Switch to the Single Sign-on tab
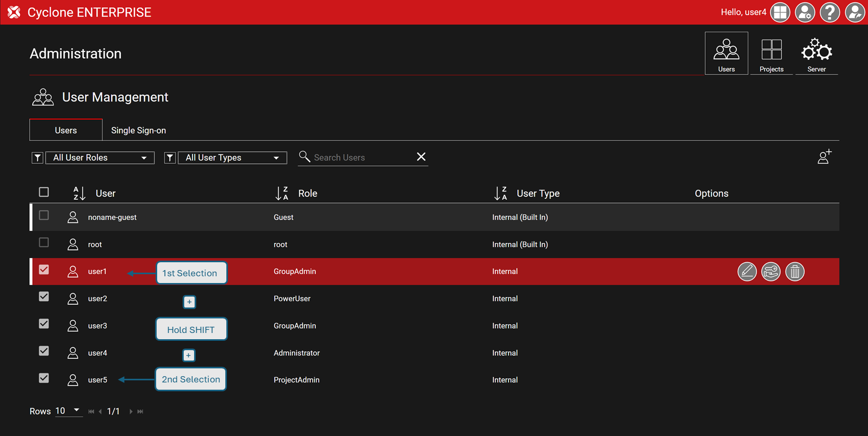The height and width of the screenshot is (436, 868). [138, 131]
